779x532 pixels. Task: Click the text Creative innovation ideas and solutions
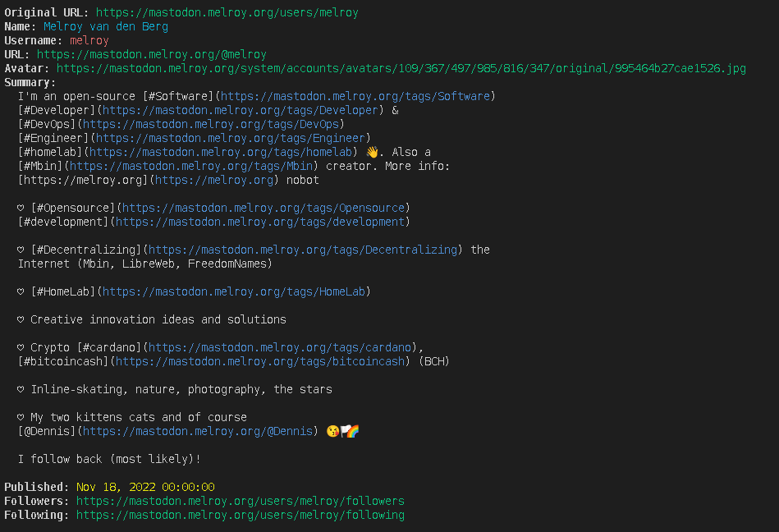tap(158, 319)
